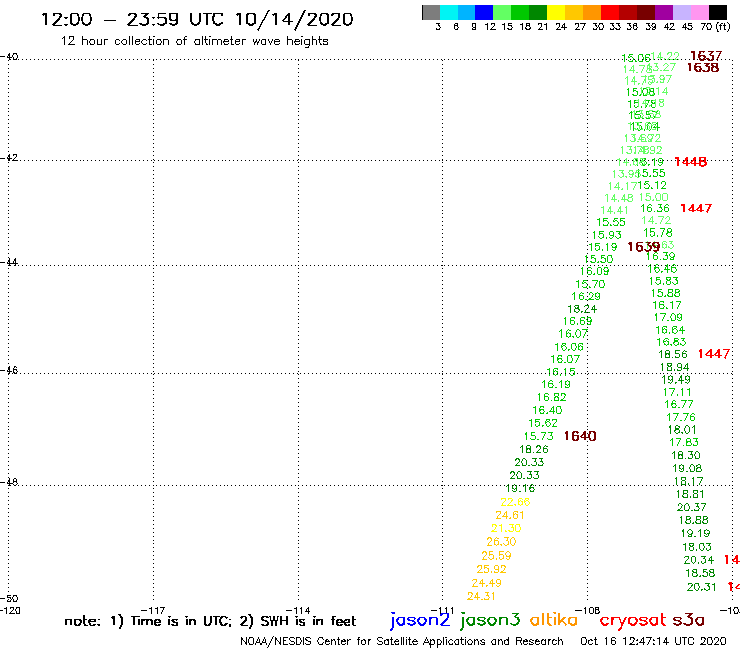Click the time marker '1639'
This screenshot has width=740, height=650.
643,246
